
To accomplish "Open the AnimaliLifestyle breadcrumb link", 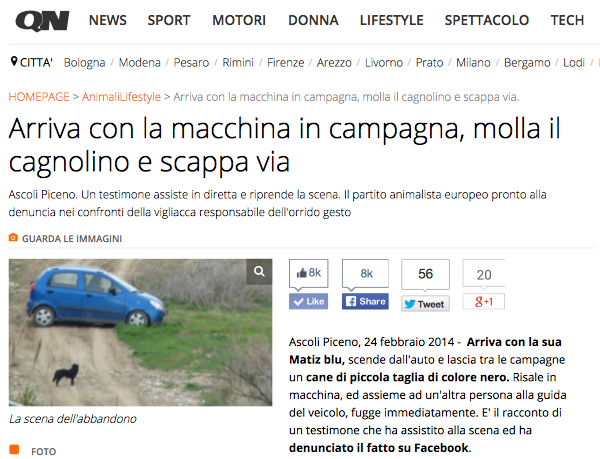I will click(x=121, y=97).
